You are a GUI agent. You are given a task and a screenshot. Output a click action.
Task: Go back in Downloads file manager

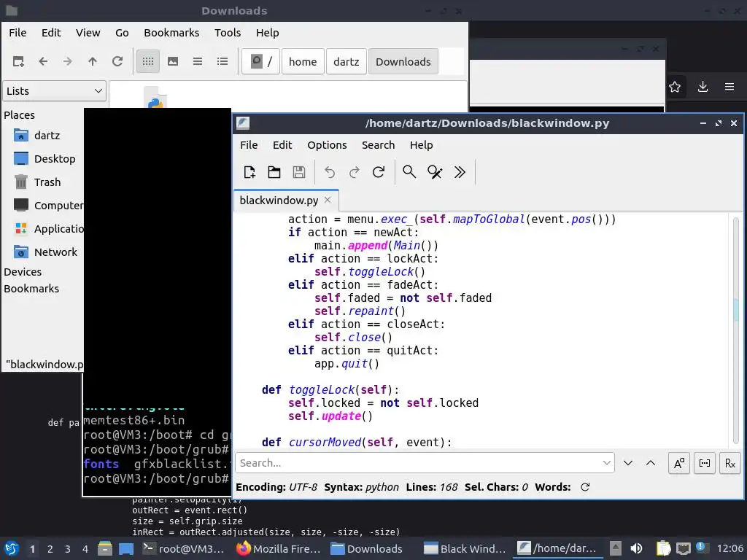tap(43, 61)
